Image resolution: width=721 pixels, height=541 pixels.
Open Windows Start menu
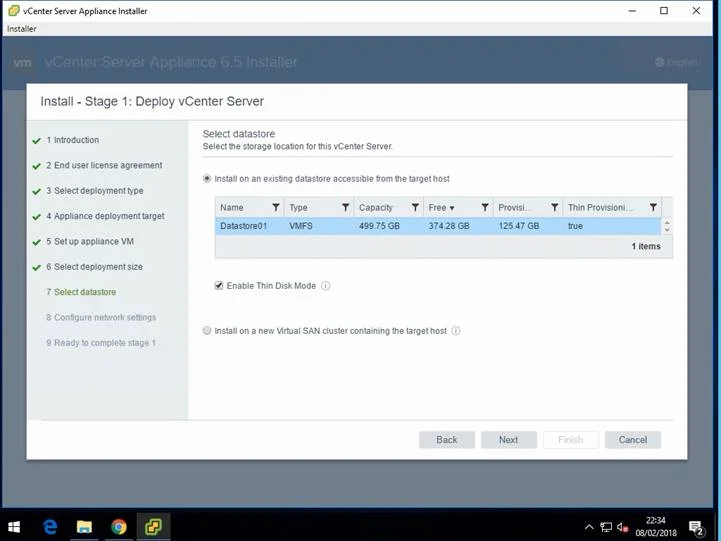(x=14, y=527)
